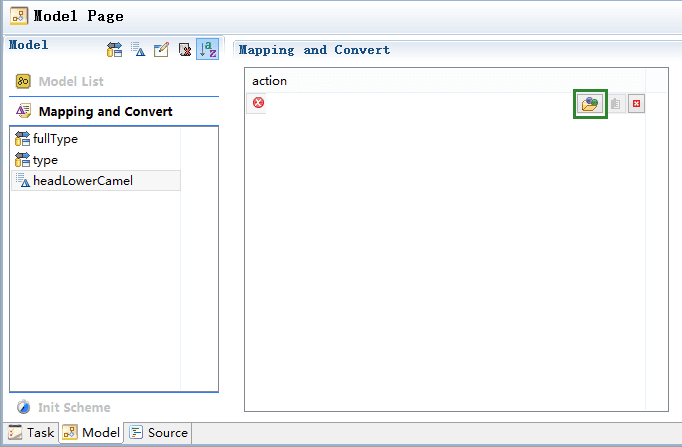Viewport: 682px width, 447px height.
Task: Click the add convert icon with blue triangle
Action: [x=138, y=50]
